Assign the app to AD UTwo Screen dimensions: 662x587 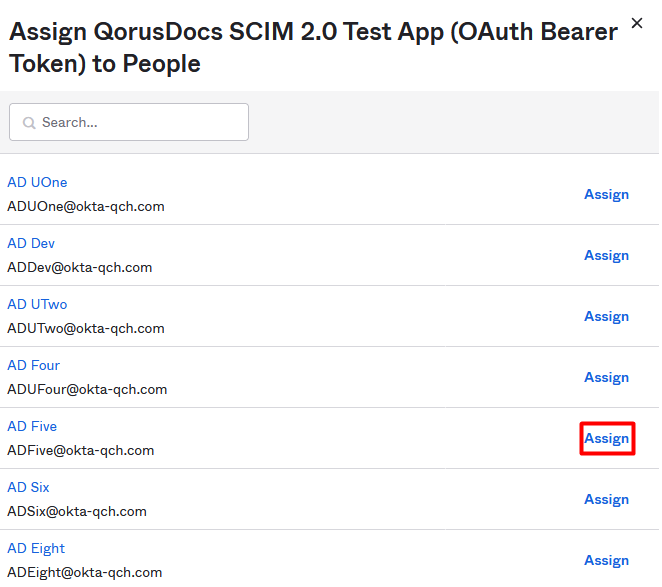point(606,316)
